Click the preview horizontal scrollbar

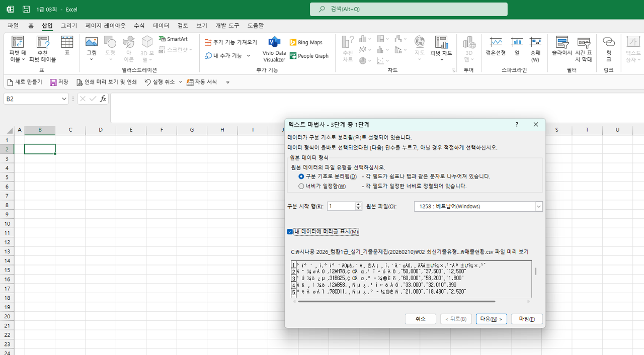click(396, 302)
